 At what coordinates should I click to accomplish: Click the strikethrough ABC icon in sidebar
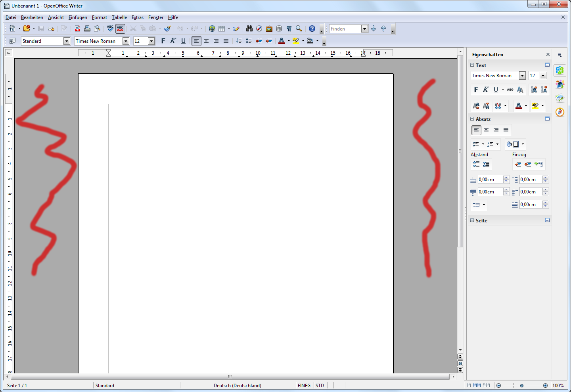[510, 90]
